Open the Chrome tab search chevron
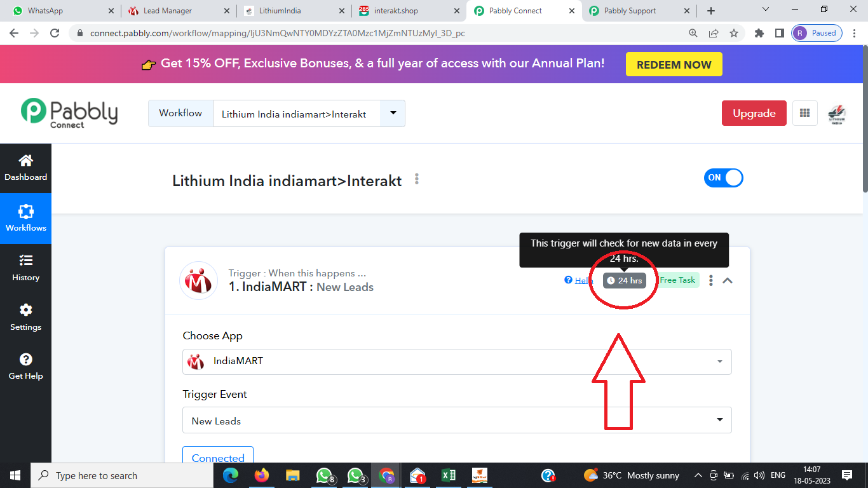 point(766,10)
